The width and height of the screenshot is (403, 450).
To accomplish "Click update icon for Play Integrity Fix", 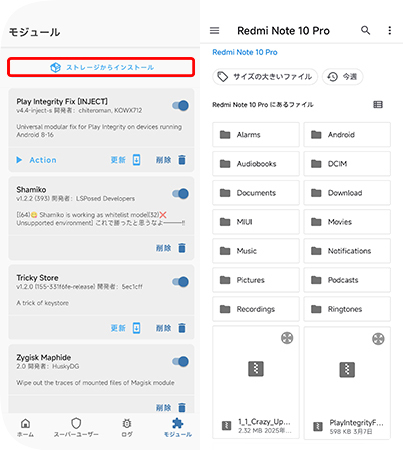I will point(137,160).
